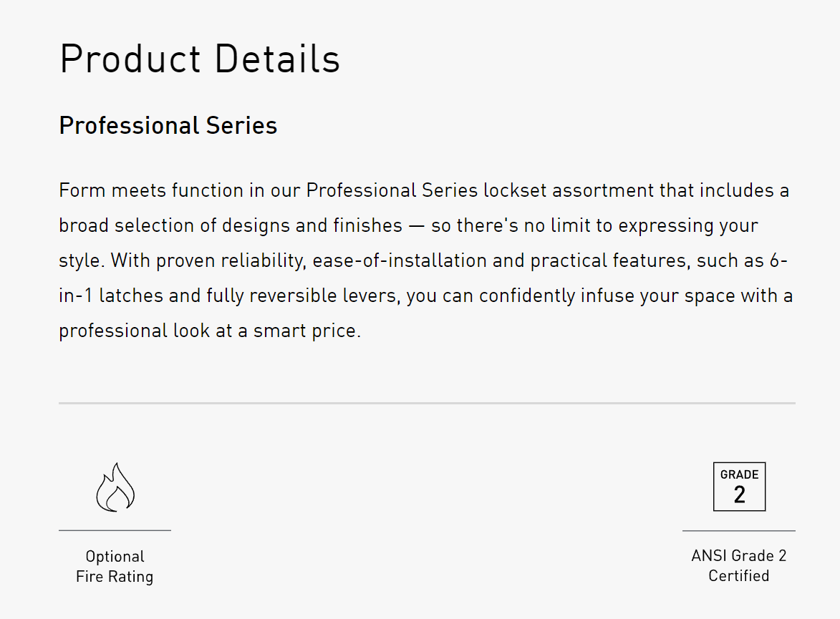Click the 'ANSI Grade 2' caption text
The image size is (840, 619).
click(739, 556)
